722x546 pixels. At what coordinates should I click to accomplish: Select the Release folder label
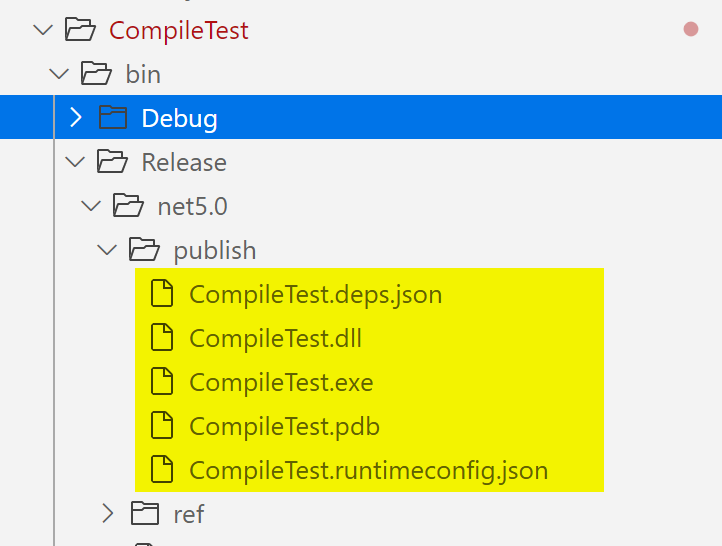click(184, 162)
